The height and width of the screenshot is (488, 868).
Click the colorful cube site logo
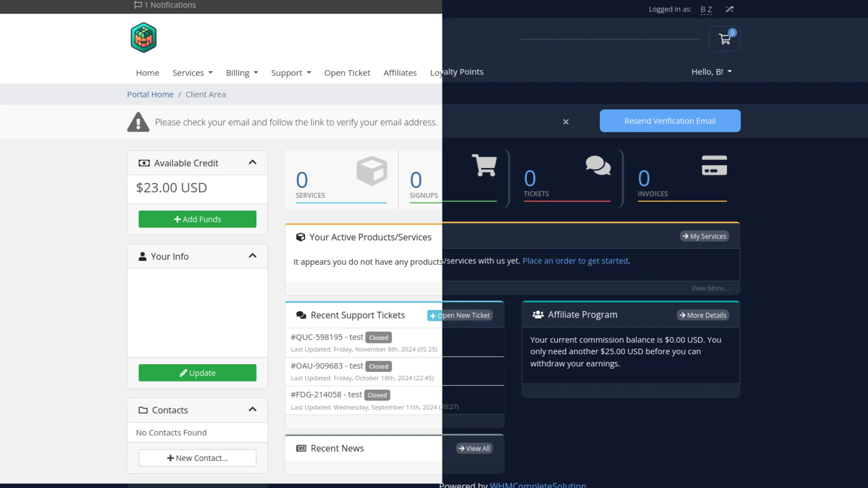point(144,38)
